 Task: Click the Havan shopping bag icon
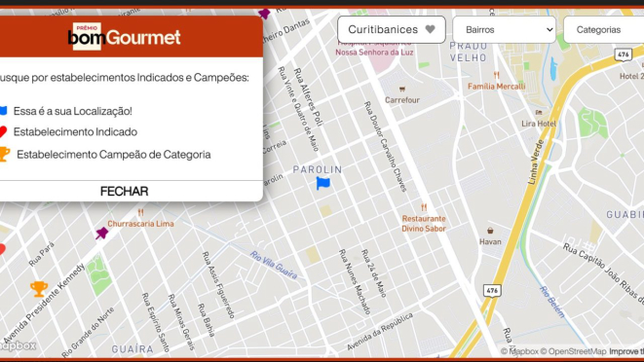(490, 231)
